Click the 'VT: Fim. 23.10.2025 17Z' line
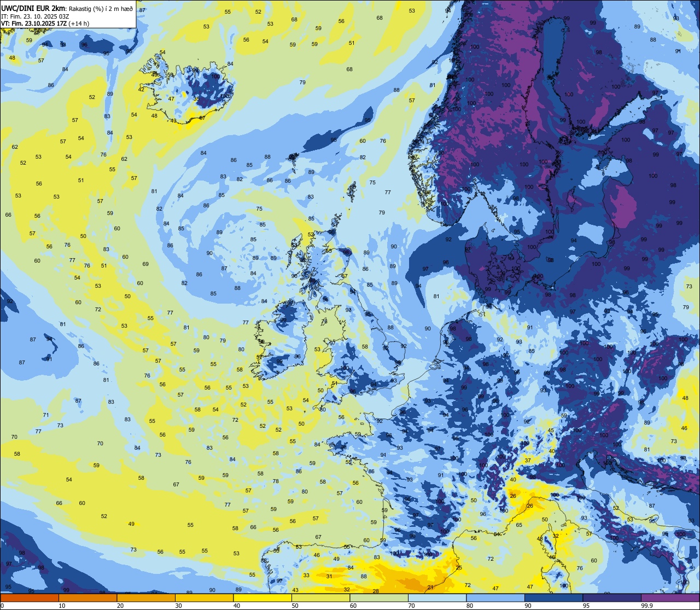Screen dimensions: 700x610 pos(34,24)
